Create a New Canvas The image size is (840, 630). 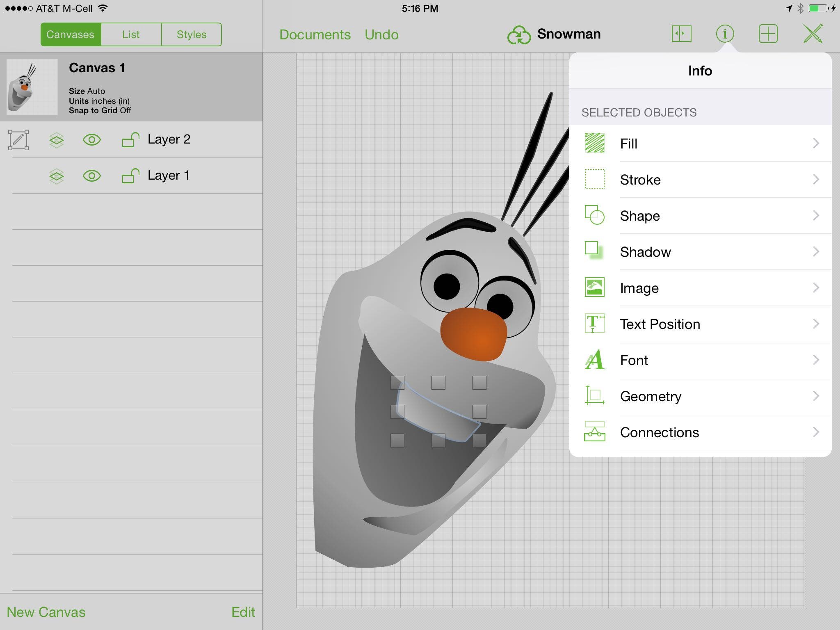46,612
